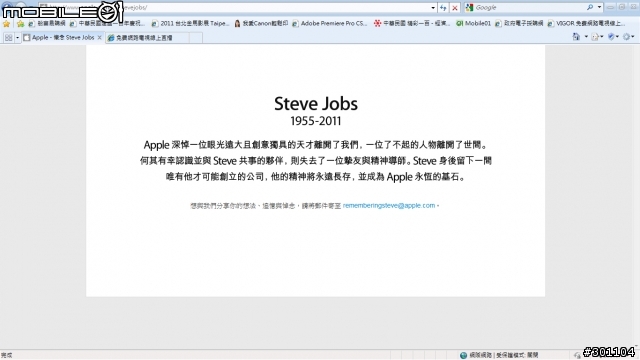Open the Favorites star icon
Viewport: 640px width, 360px height.
6,24
